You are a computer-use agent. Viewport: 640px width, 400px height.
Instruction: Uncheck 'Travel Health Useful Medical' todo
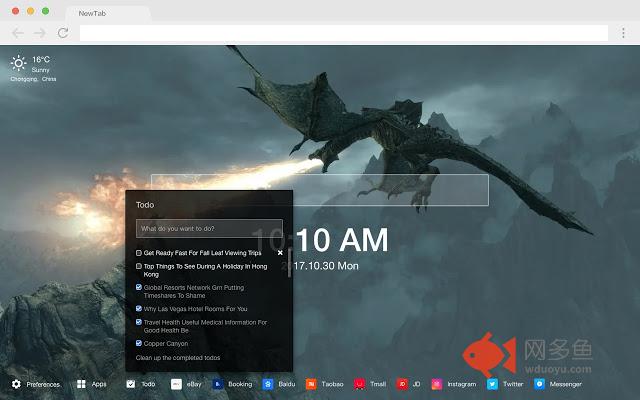tap(139, 322)
